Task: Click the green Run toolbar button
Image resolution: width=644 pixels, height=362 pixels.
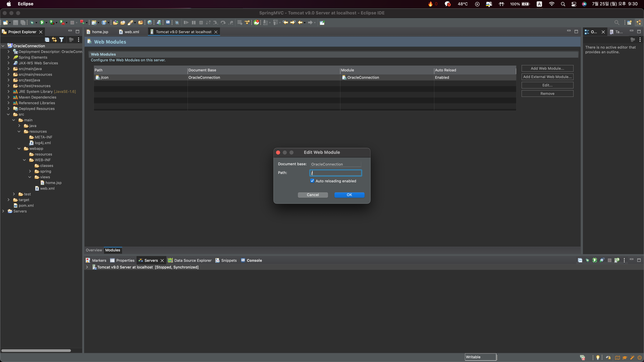Action: tap(42, 22)
